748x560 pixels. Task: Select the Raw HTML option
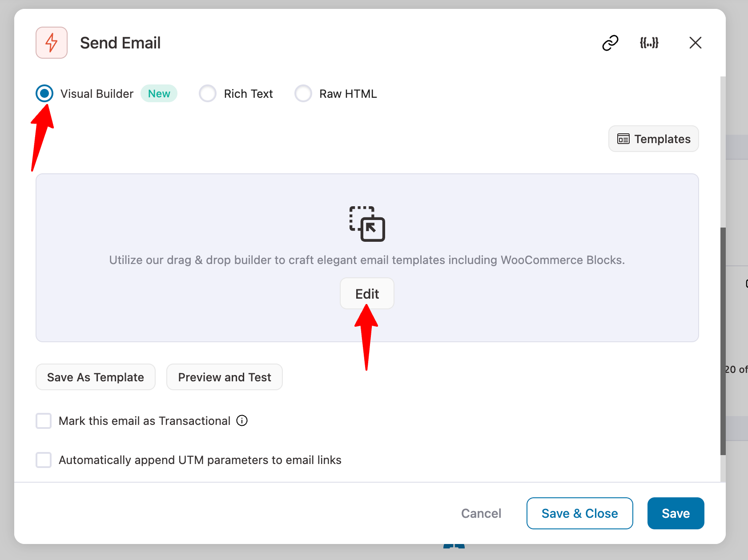(x=303, y=93)
